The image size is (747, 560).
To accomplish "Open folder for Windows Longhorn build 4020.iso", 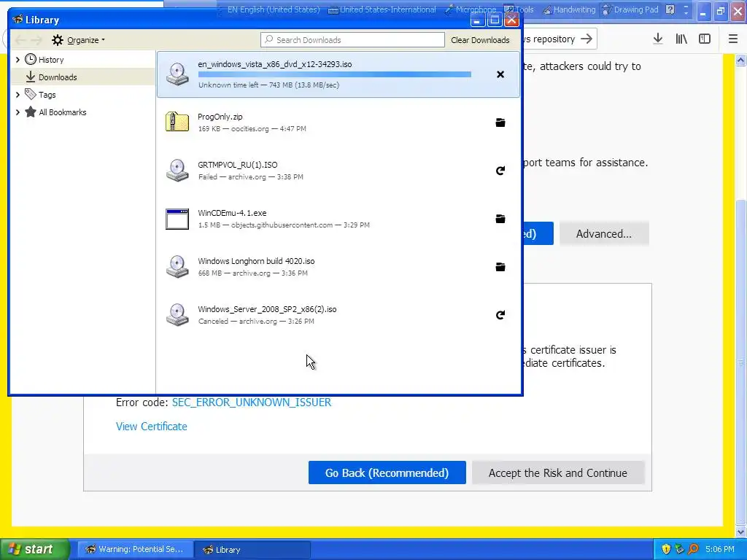I will coord(500,267).
